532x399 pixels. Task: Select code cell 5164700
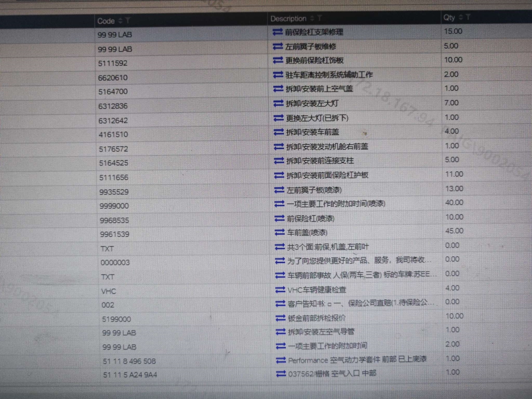coord(113,92)
